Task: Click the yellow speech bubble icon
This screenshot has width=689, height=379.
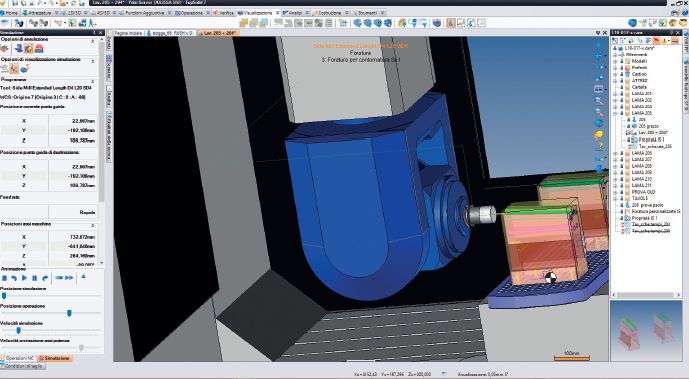Action: (598, 134)
